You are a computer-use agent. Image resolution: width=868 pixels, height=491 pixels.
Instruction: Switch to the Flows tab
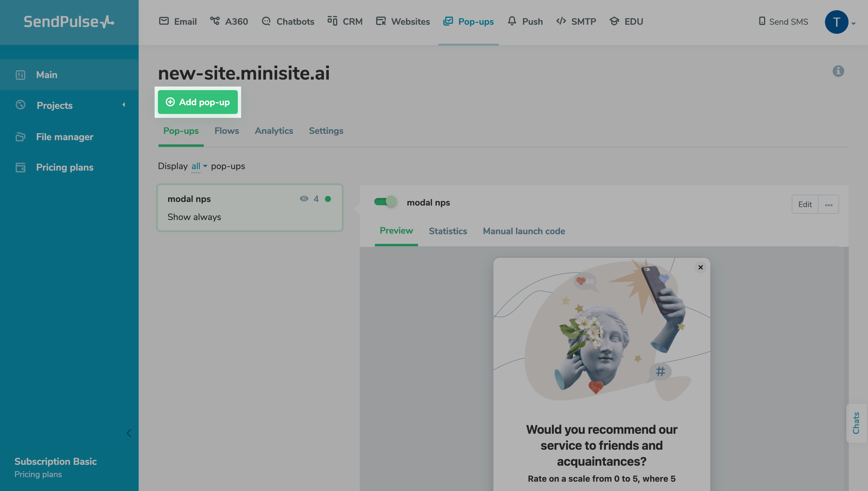(227, 131)
